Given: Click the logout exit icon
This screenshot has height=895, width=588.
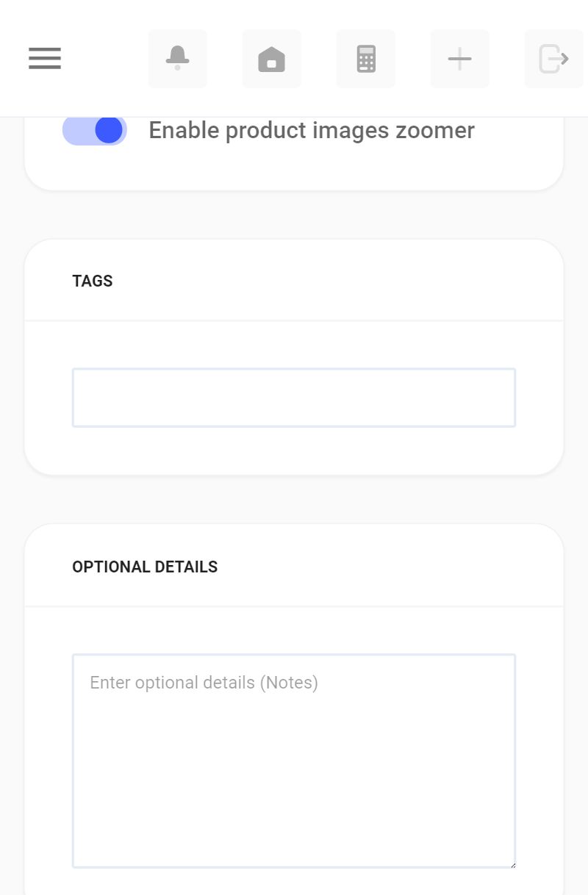Looking at the screenshot, I should point(553,59).
